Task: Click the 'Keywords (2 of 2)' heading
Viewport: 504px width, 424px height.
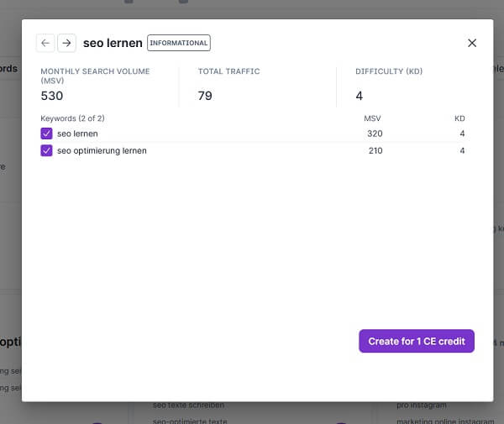Action: point(72,118)
